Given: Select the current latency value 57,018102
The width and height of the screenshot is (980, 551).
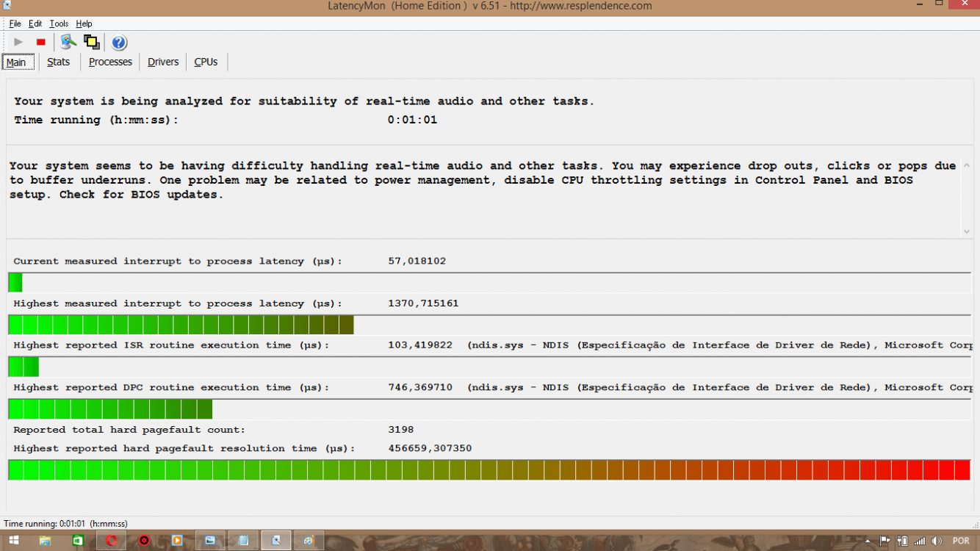Looking at the screenshot, I should pyautogui.click(x=417, y=261).
